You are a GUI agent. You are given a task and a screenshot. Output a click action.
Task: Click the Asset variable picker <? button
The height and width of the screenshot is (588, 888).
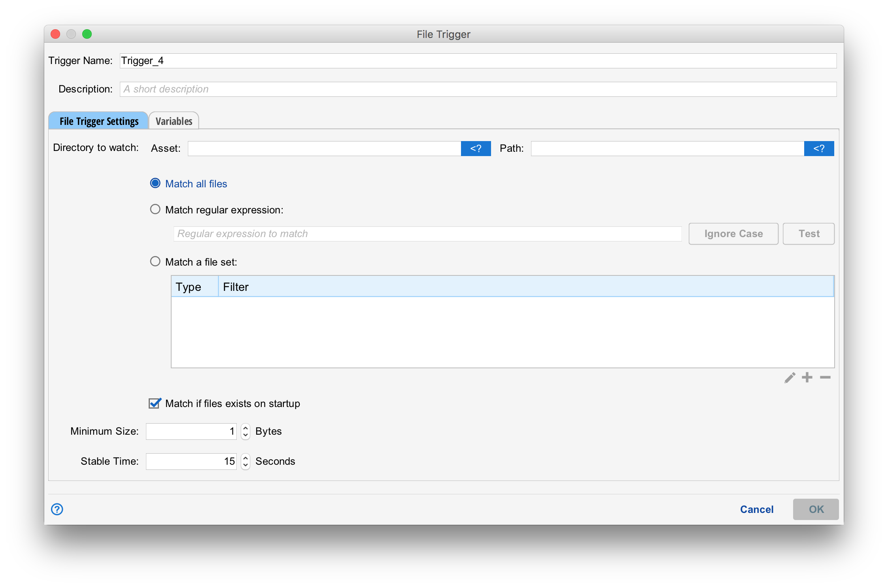[476, 149]
